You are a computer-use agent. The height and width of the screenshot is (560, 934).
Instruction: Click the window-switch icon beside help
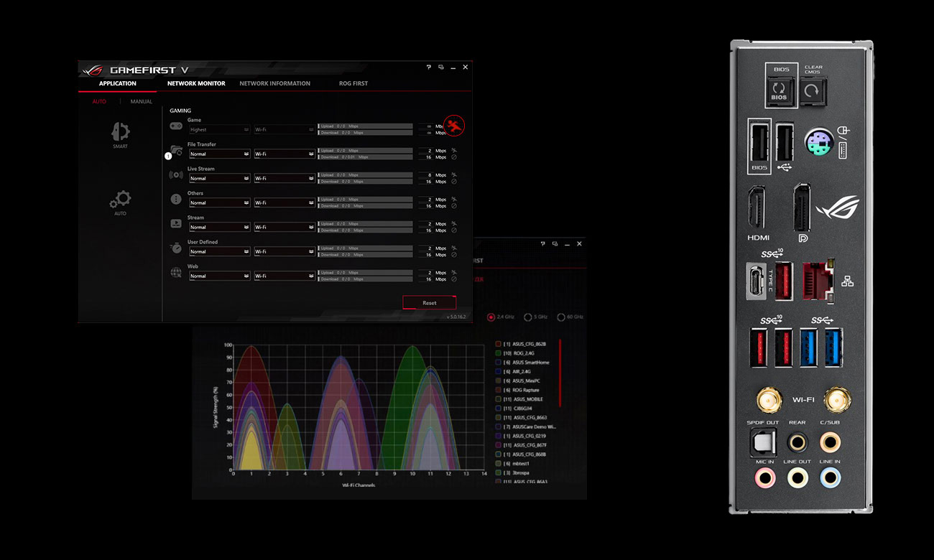pyautogui.click(x=441, y=67)
